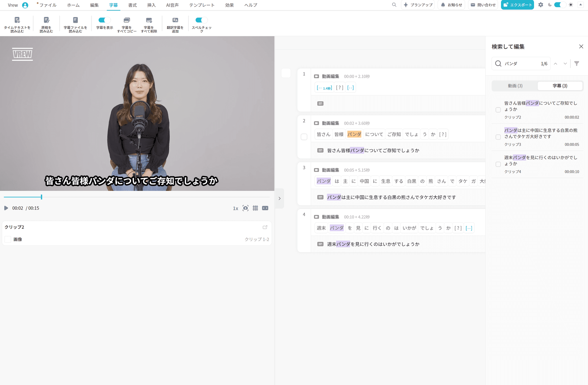Toggle スペルチェック switch
The image size is (588, 385).
coord(201,20)
